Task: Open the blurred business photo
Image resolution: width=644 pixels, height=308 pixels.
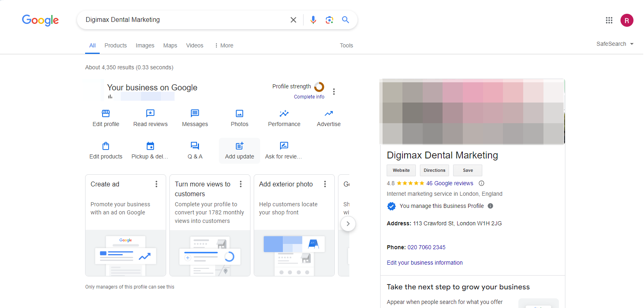Action: coord(473,111)
